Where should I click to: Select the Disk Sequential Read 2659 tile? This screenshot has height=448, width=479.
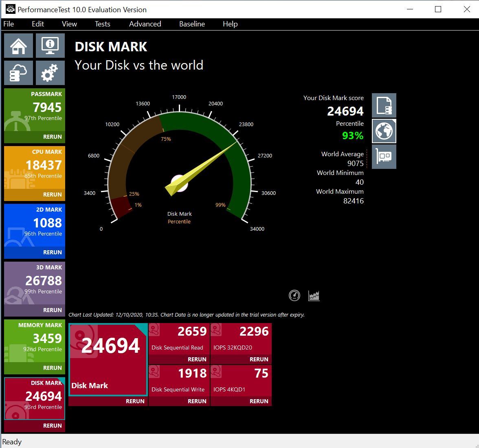pos(179,339)
